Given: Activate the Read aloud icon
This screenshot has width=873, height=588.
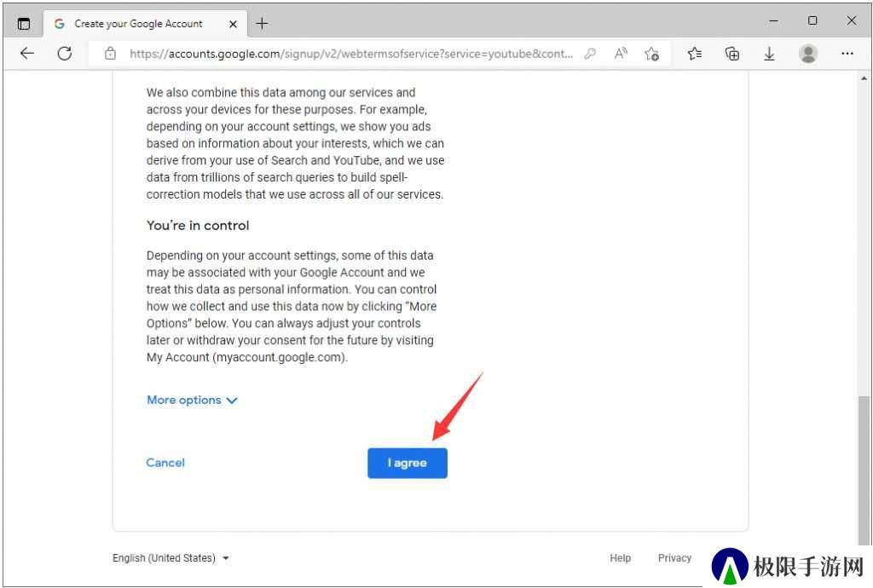Looking at the screenshot, I should tap(621, 54).
